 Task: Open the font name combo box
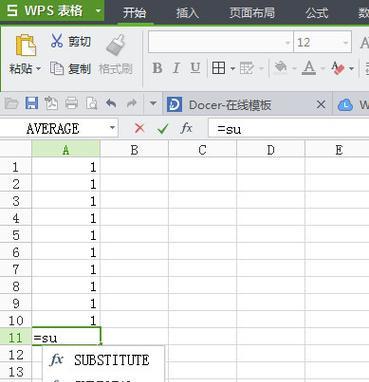coord(221,42)
